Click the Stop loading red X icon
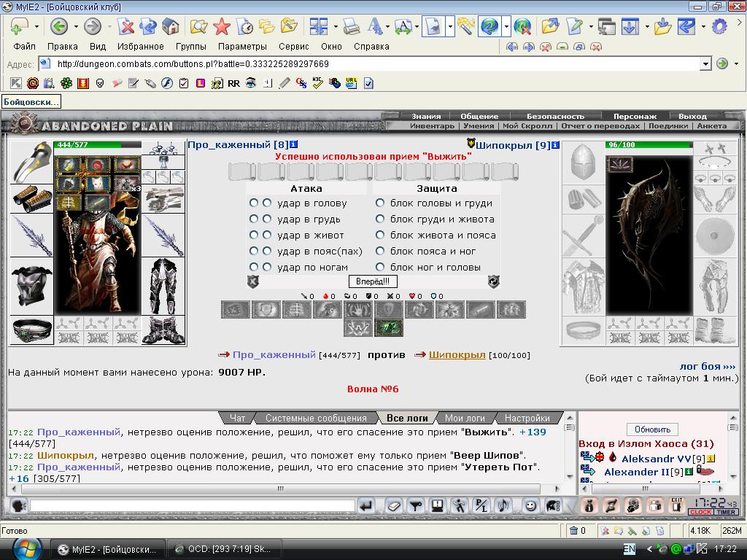The height and width of the screenshot is (560, 747). [x=125, y=26]
